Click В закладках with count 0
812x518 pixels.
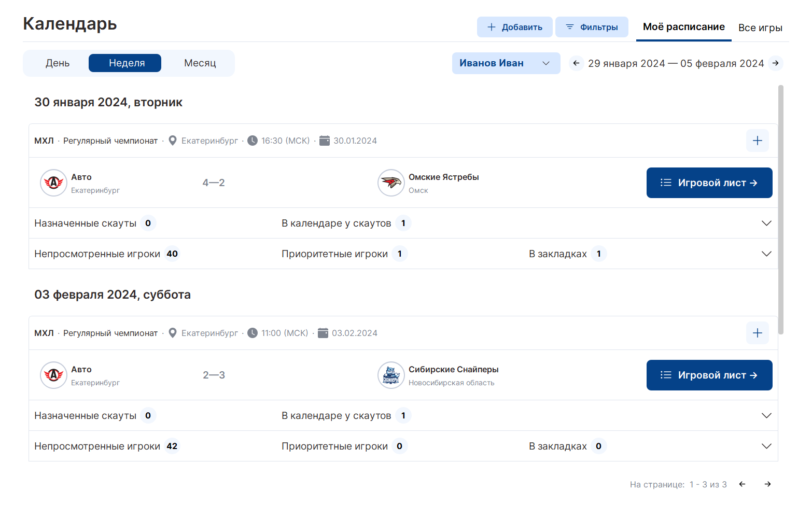(567, 446)
